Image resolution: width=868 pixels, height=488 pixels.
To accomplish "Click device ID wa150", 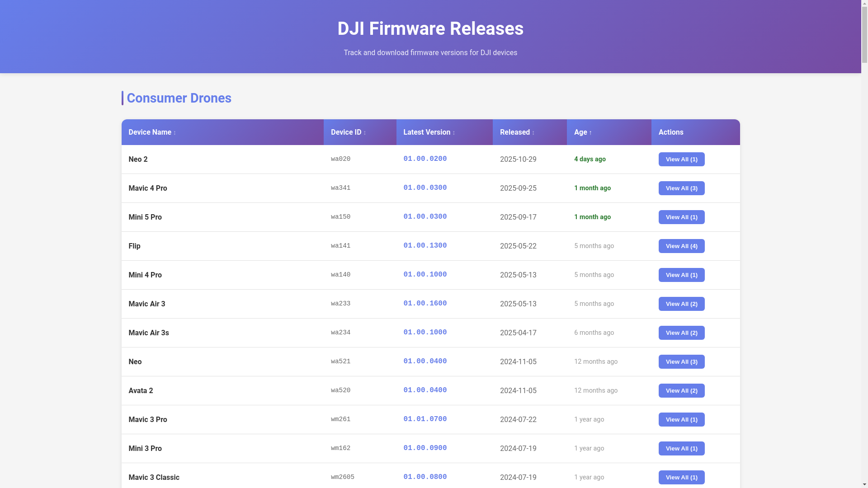I will (340, 217).
